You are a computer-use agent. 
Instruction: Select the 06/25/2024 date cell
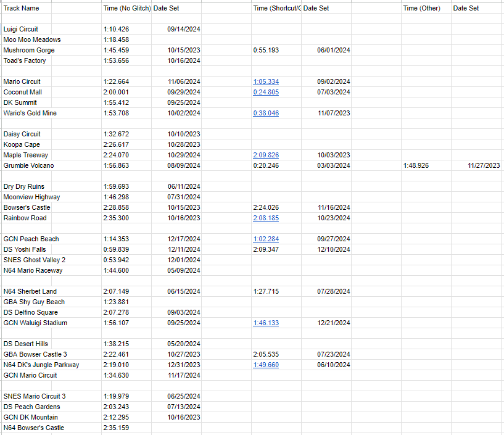(x=176, y=396)
